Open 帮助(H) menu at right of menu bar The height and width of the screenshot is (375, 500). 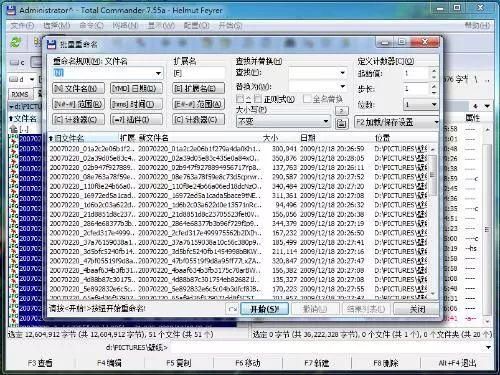(x=477, y=25)
